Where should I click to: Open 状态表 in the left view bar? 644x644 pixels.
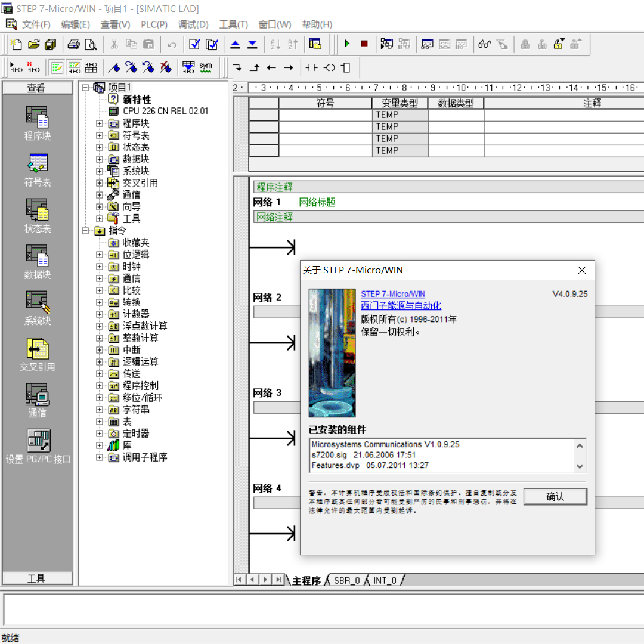point(38,216)
